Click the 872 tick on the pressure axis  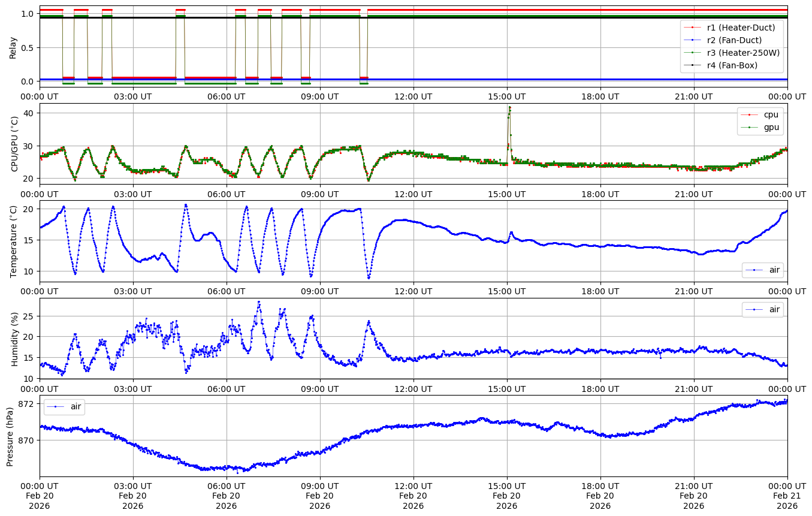click(28, 404)
